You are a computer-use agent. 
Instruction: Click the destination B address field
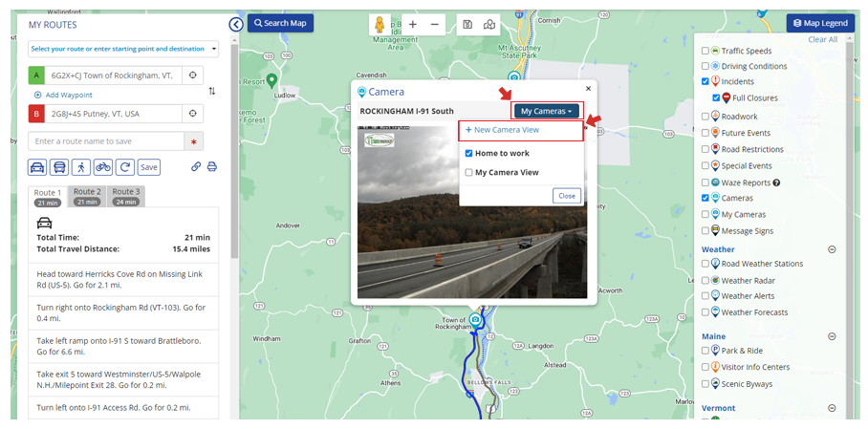click(114, 114)
